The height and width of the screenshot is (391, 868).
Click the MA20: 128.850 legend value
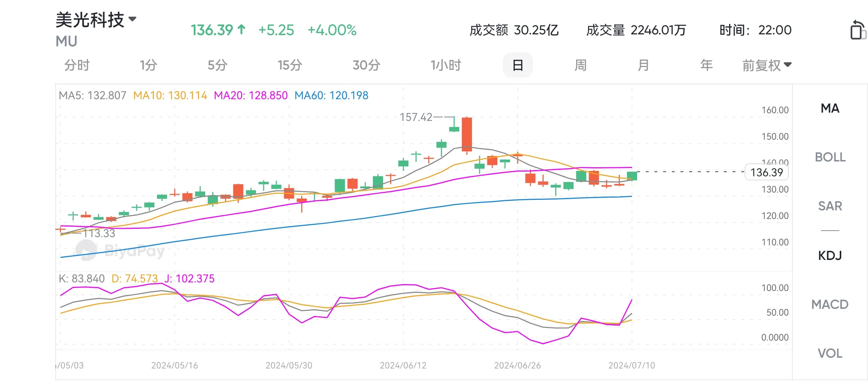(251, 96)
